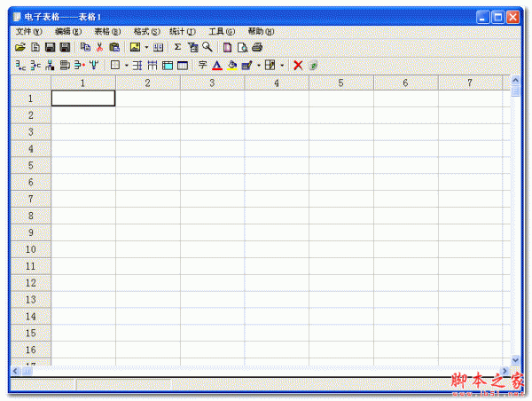
Task: Open the 编辑 menu
Action: (x=68, y=32)
